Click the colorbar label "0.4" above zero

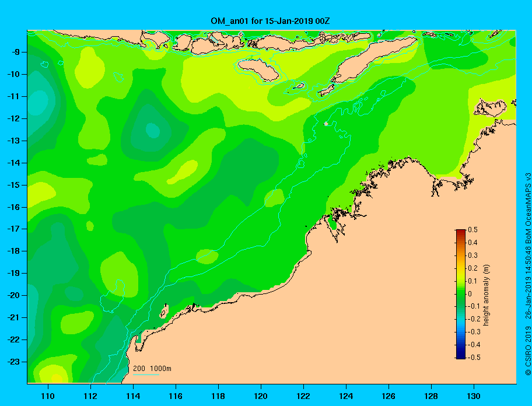(x=473, y=243)
